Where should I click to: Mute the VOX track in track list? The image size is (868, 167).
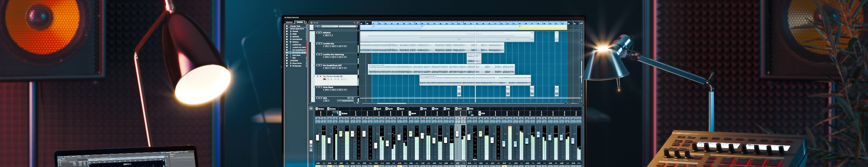tap(318, 98)
